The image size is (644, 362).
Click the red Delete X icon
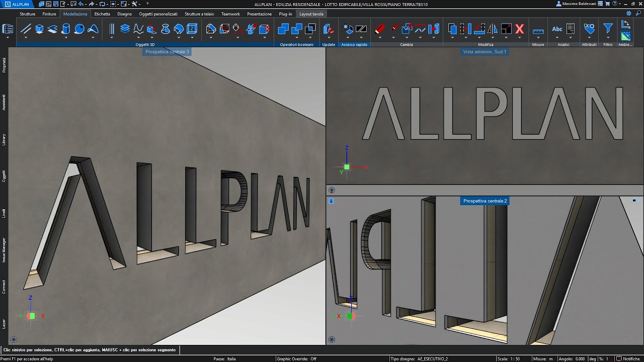(x=520, y=29)
